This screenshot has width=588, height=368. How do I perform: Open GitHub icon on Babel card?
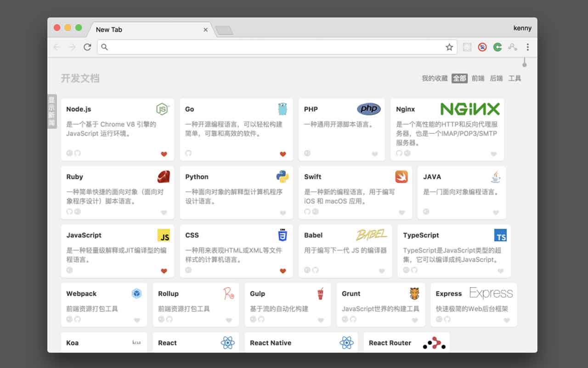coord(315,270)
